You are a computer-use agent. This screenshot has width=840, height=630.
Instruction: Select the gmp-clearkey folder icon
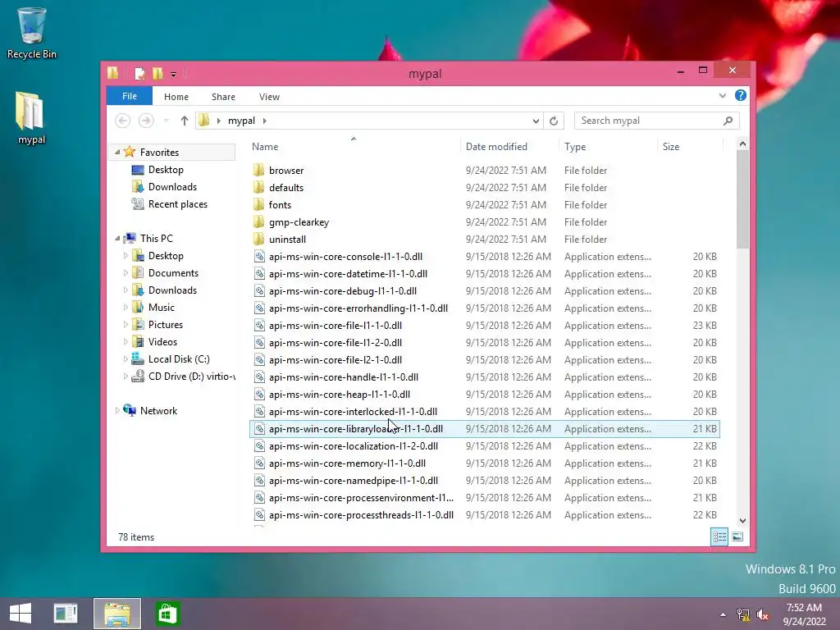(x=258, y=221)
